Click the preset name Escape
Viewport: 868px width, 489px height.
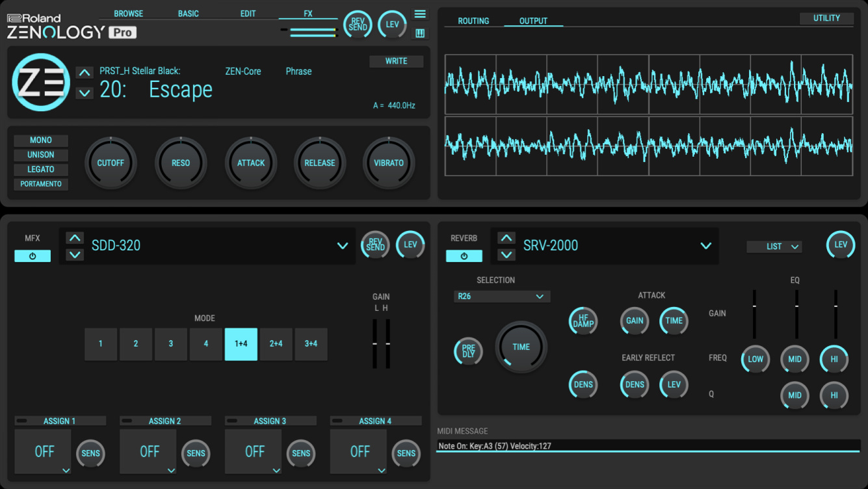click(181, 90)
